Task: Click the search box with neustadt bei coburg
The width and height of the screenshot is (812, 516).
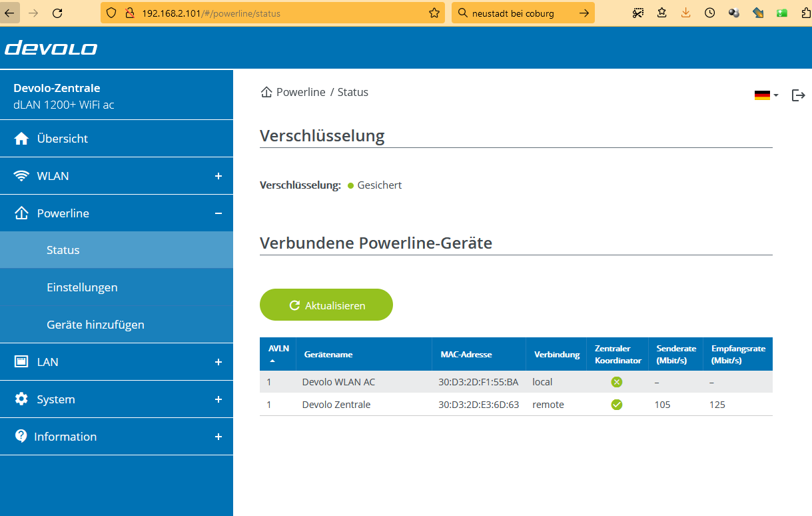Action: 523,13
